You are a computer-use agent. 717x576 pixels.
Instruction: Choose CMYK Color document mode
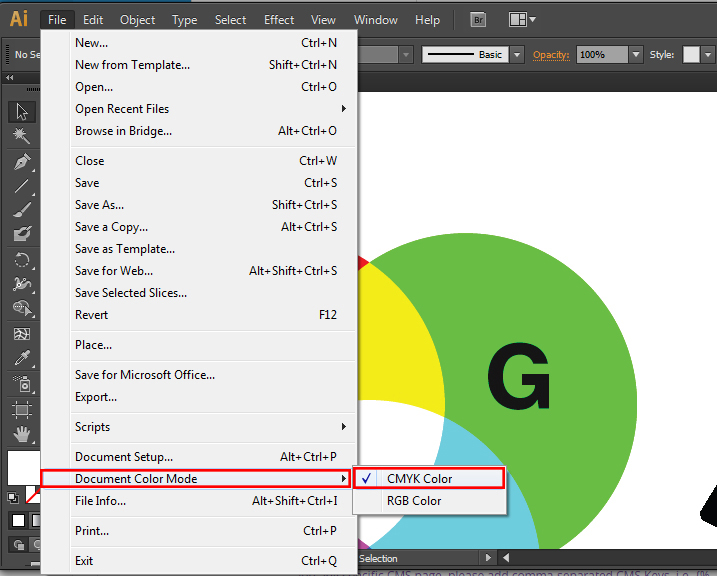pyautogui.click(x=420, y=479)
